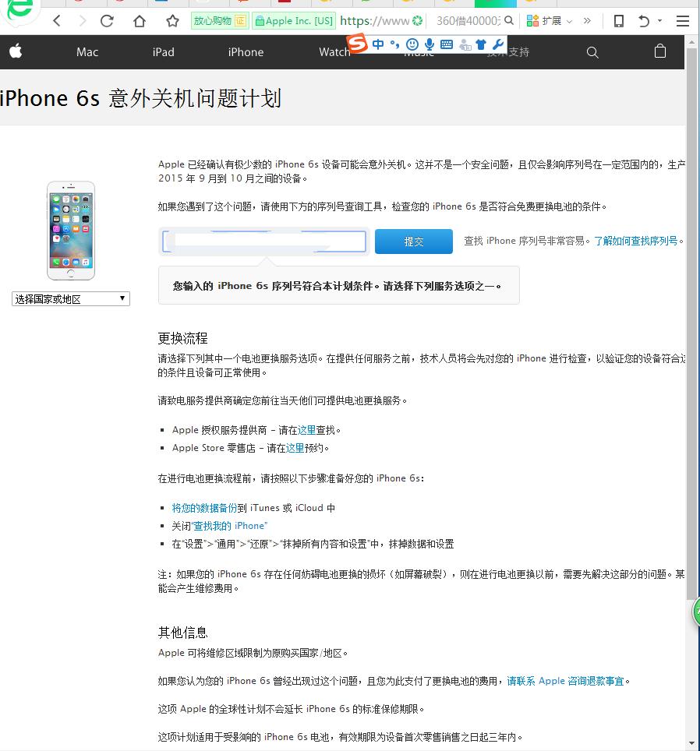This screenshot has height=751, width=700.
Task: Open the 选择国家或地区 dropdown
Action: click(x=70, y=298)
